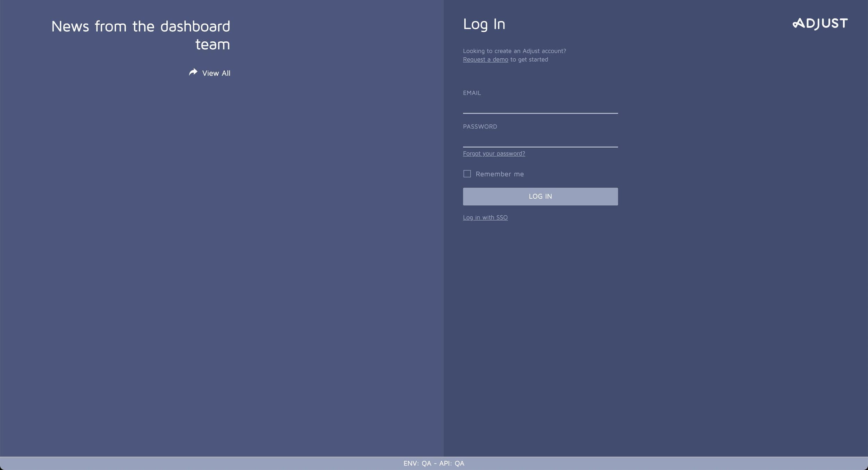Screen dimensions: 868x470
Task: Enable the Remember me checkbox
Action: [x=467, y=174]
